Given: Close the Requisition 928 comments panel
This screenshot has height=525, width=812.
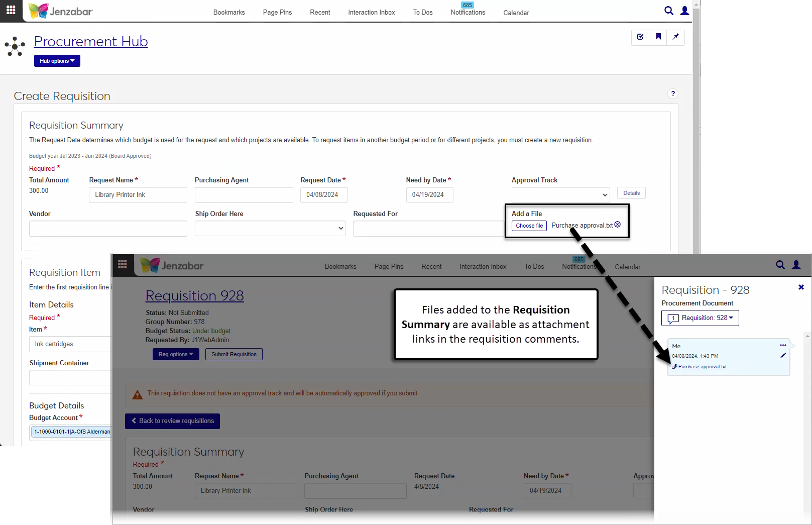Looking at the screenshot, I should point(801,287).
